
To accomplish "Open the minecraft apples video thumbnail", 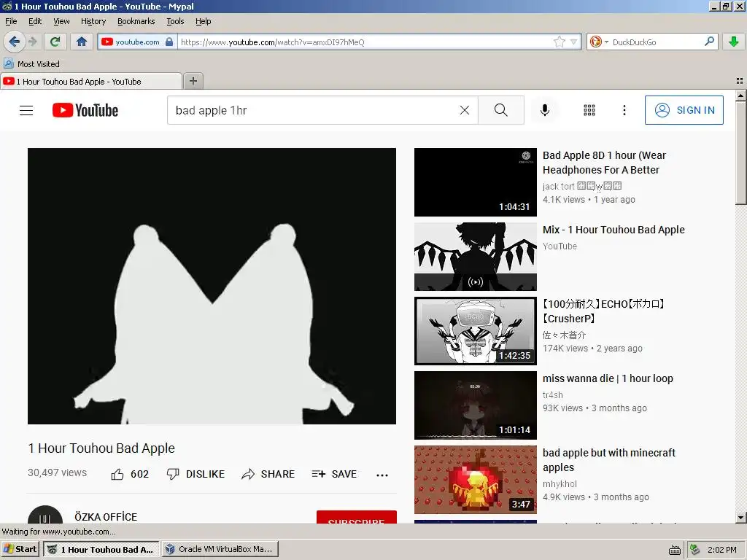I will click(476, 480).
